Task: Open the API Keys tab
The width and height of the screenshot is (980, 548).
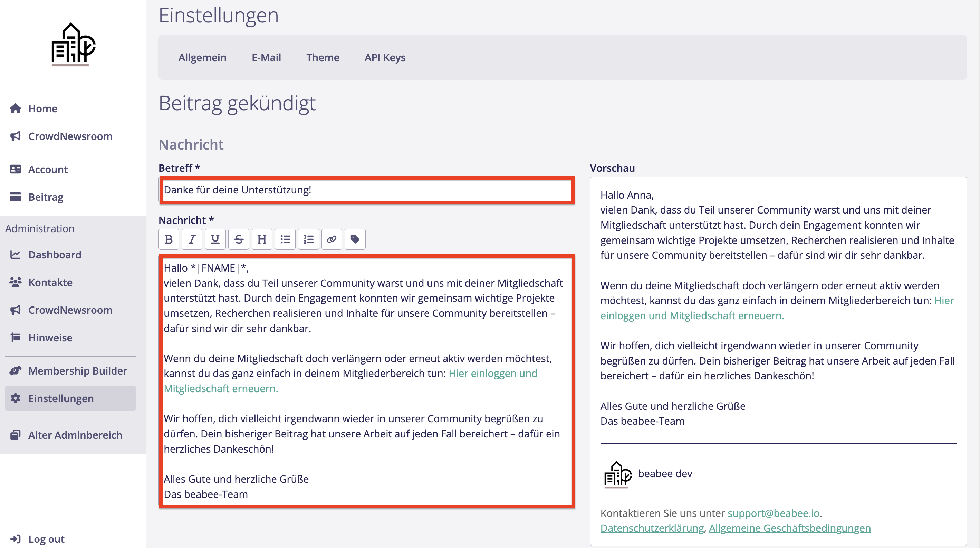Action: [385, 57]
